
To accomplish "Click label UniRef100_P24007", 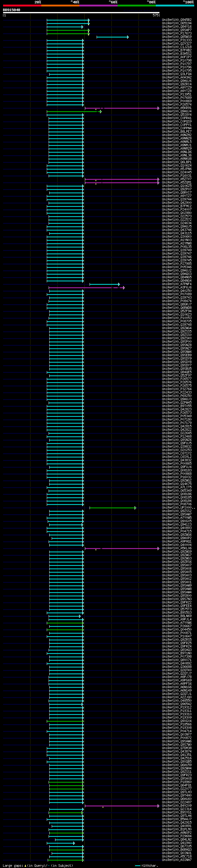I will (172, 209).
